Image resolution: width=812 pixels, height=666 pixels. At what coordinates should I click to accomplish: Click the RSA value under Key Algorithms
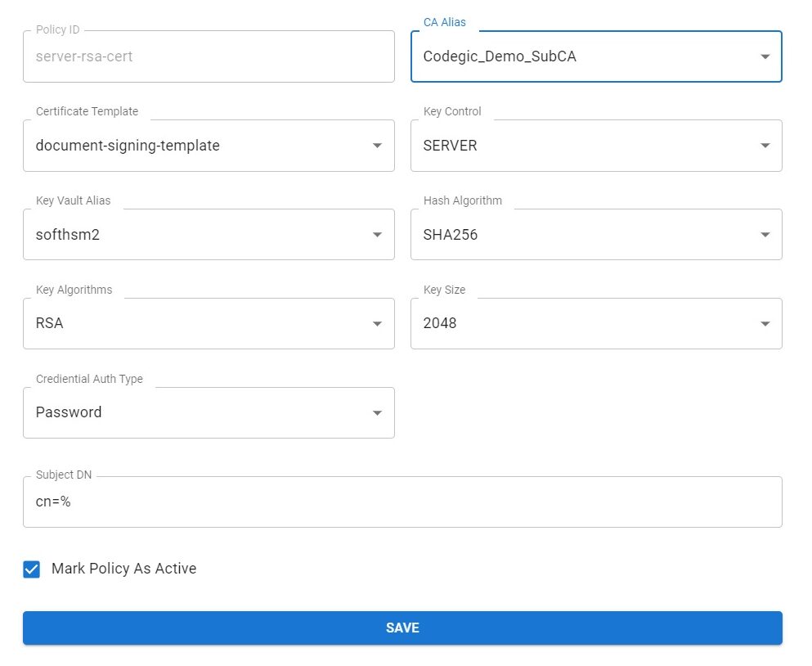pyautogui.click(x=49, y=323)
